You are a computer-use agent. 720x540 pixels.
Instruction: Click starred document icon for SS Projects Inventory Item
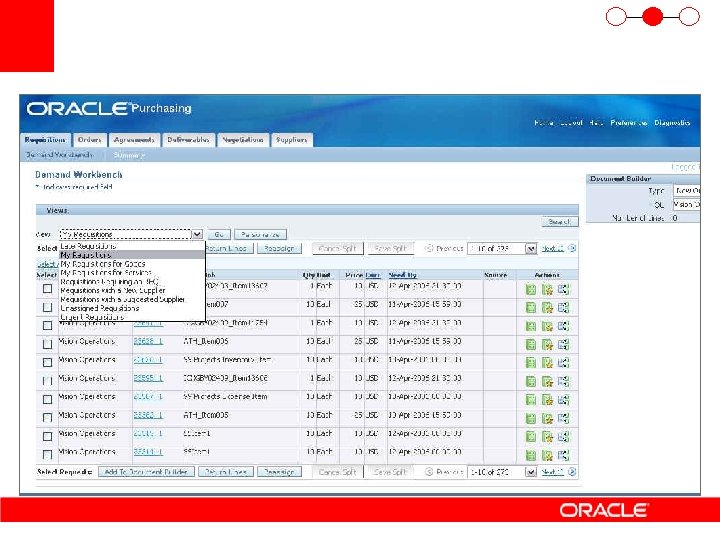[x=547, y=363]
